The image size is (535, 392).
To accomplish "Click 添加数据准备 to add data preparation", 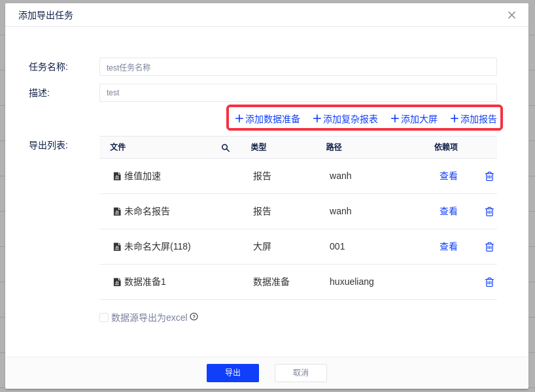I will tap(267, 119).
